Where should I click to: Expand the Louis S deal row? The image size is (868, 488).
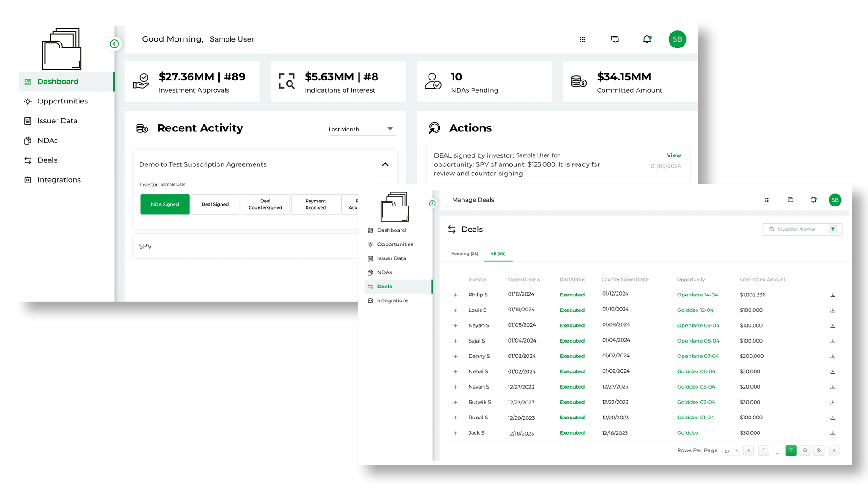point(455,310)
